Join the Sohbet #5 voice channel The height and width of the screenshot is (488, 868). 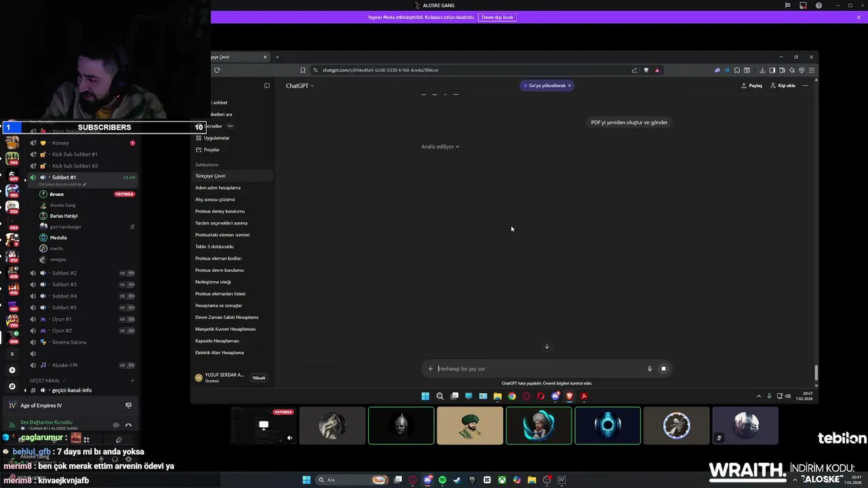point(81,308)
